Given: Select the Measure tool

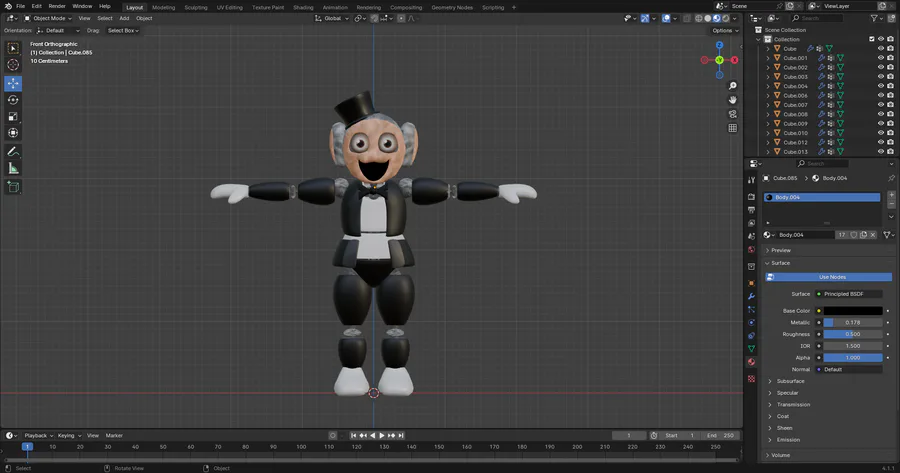Looking at the screenshot, I should coord(13,168).
